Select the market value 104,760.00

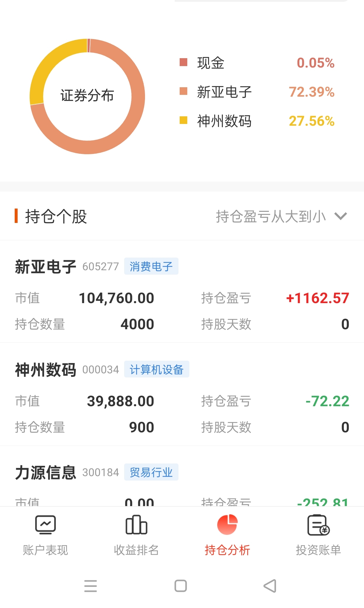point(117,298)
